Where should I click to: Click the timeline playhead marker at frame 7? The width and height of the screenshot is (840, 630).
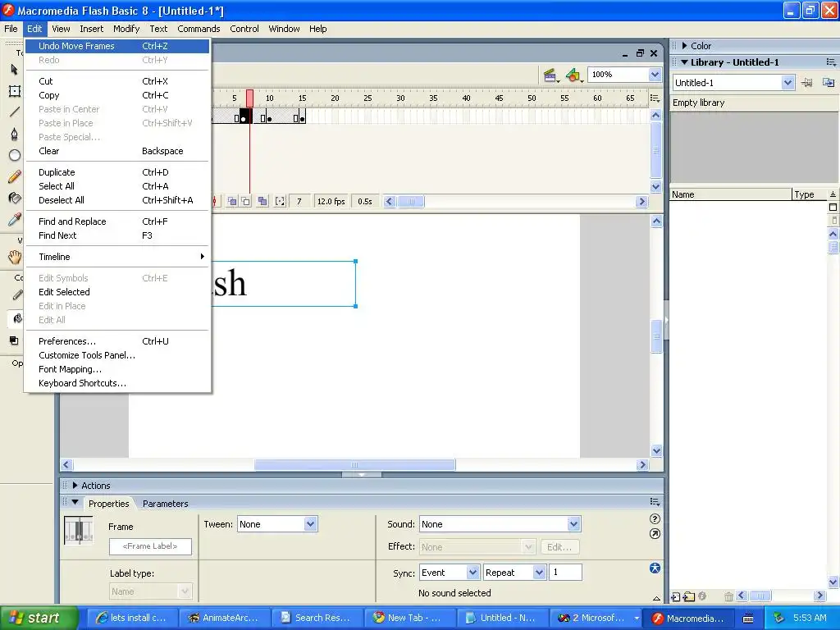click(x=249, y=98)
